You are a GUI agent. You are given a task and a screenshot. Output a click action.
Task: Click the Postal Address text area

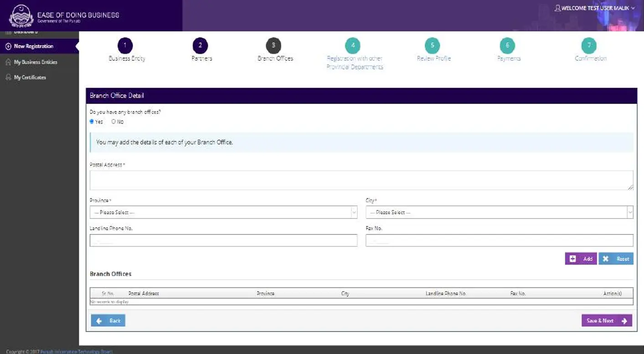(x=361, y=180)
